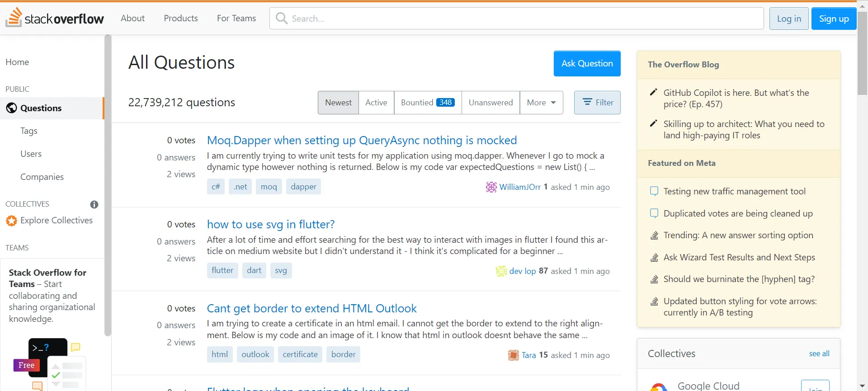Select the Bountied questions tab
868x391 pixels.
[x=428, y=103]
